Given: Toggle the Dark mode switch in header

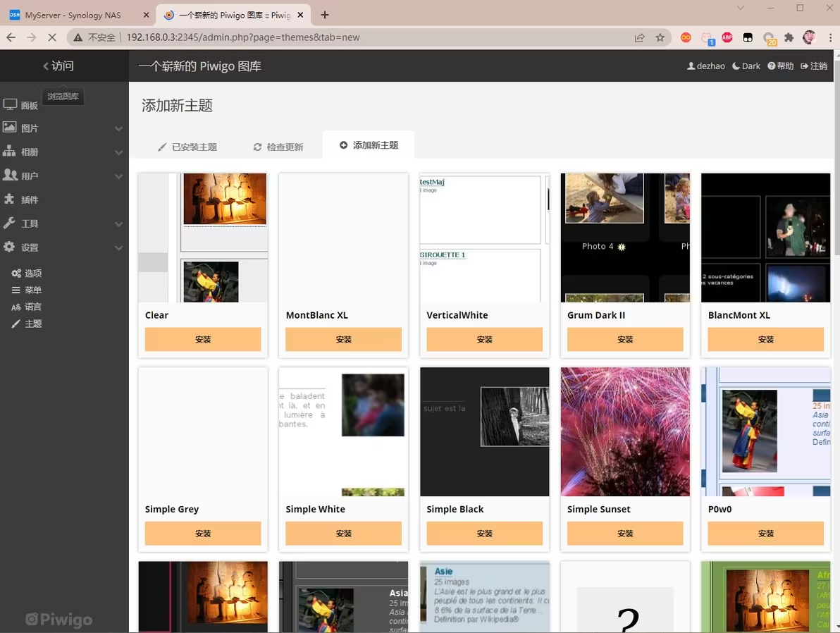Looking at the screenshot, I should pos(746,66).
